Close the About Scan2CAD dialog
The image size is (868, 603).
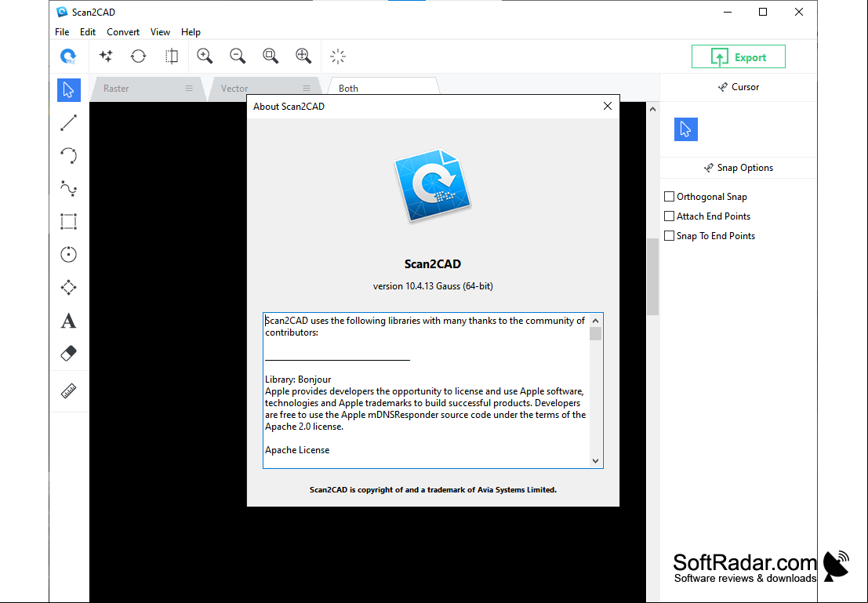click(x=607, y=106)
